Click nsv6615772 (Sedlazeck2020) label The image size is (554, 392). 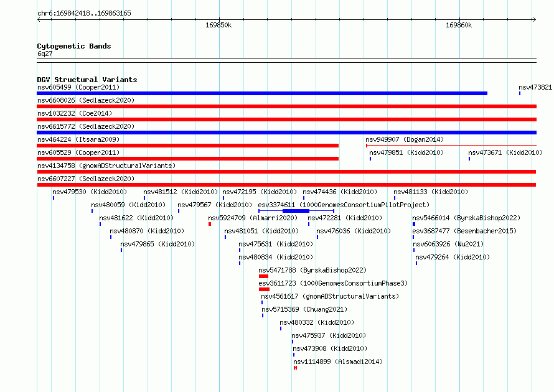[x=86, y=126]
